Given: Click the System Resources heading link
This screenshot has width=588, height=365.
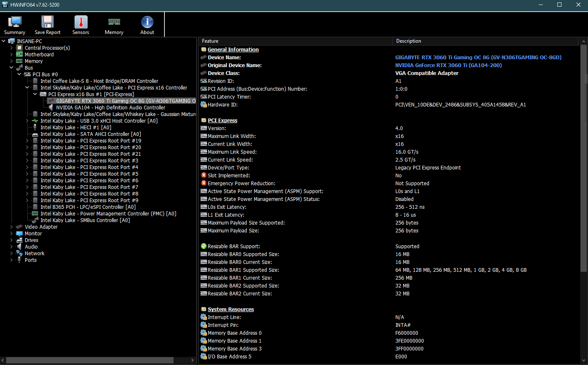Looking at the screenshot, I should [231, 309].
